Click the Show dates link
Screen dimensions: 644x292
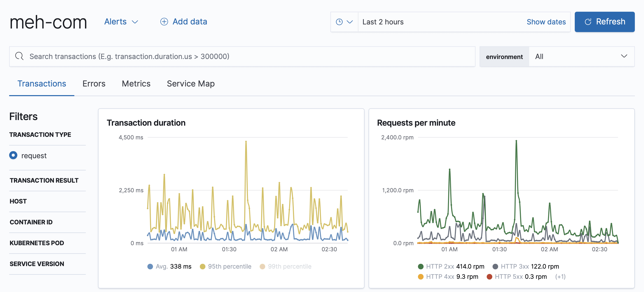(x=546, y=22)
